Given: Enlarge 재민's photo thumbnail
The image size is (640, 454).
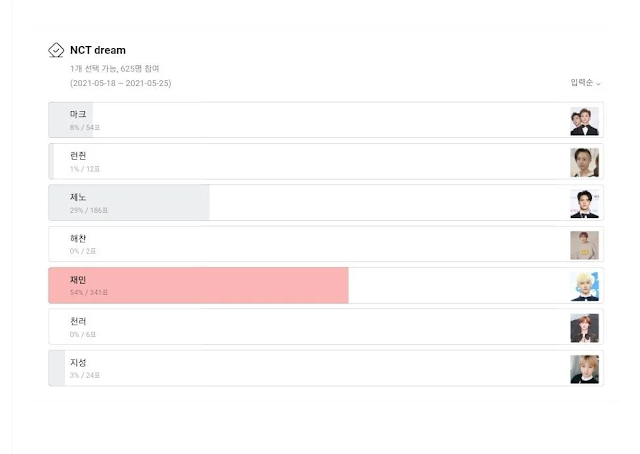Looking at the screenshot, I should tap(584, 286).
